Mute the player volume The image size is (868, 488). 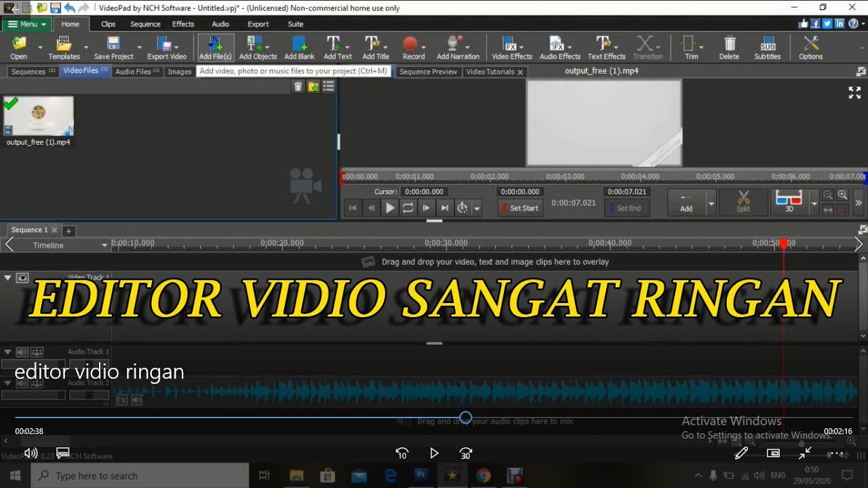tap(31, 453)
